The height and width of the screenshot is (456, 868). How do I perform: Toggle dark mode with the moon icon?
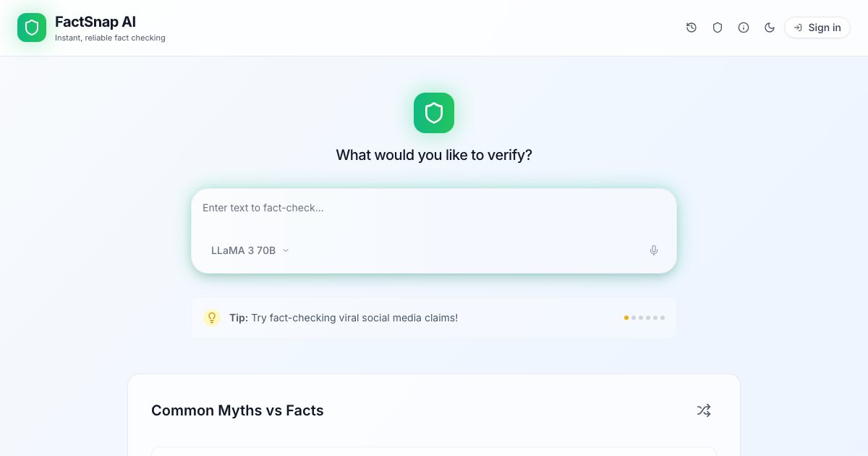click(770, 28)
